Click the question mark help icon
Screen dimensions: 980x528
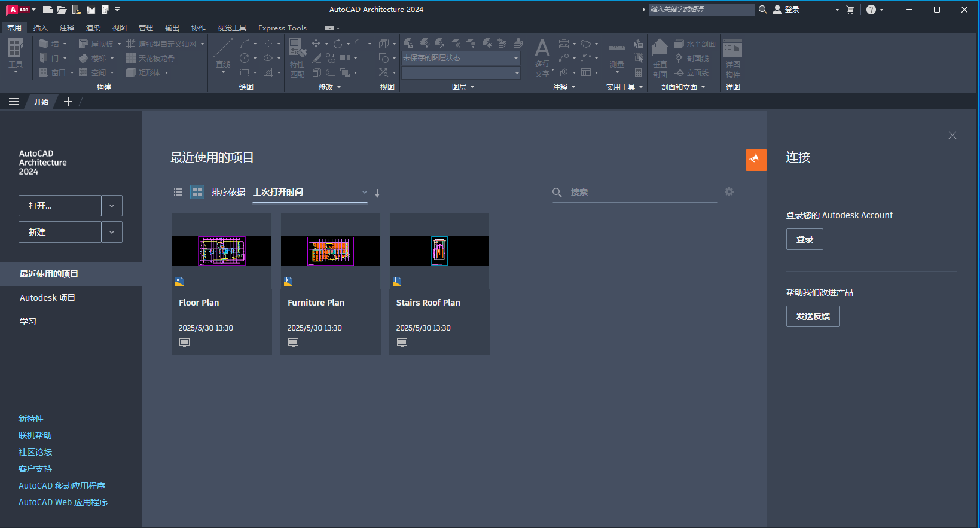(x=871, y=10)
